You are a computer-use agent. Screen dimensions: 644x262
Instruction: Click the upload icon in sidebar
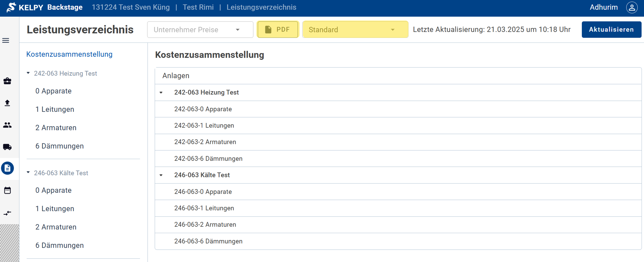pyautogui.click(x=7, y=103)
